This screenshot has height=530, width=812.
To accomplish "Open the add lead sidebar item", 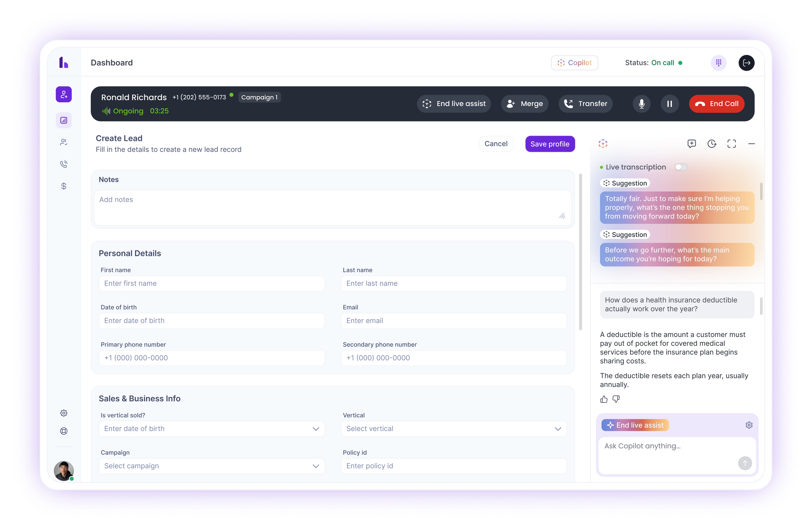I will (64, 95).
